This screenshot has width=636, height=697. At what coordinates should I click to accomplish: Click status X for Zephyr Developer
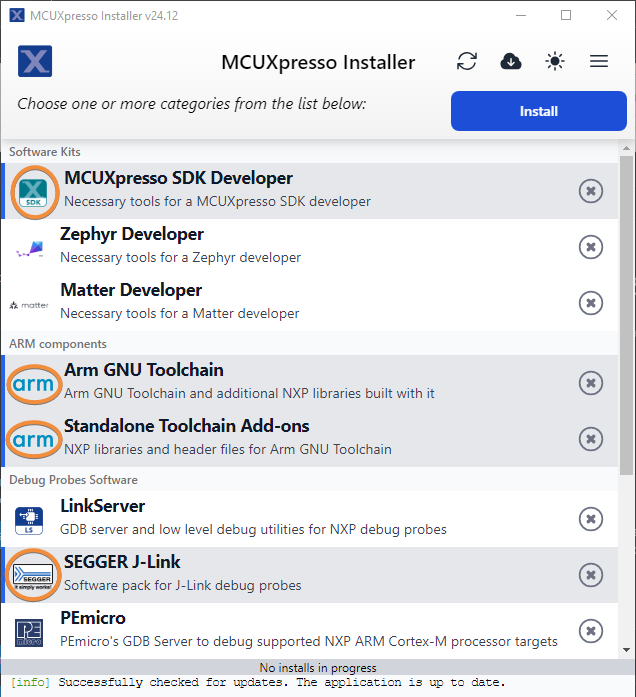591,247
